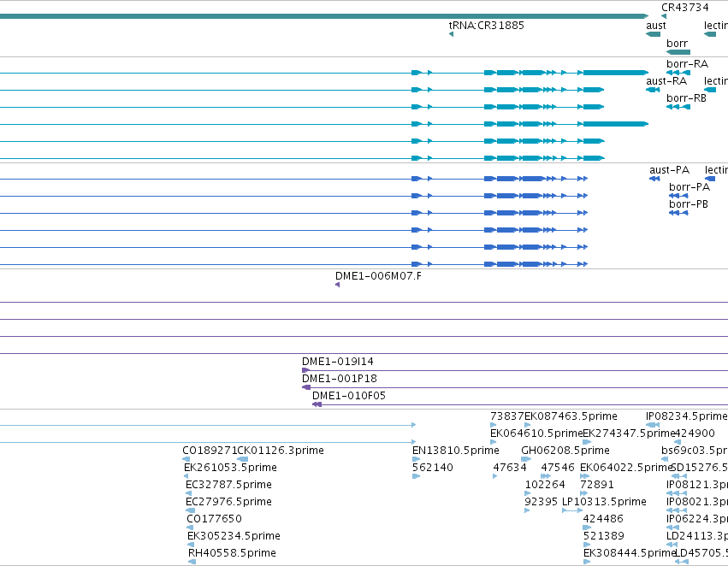Click the EK064022.5prime EST label
This screenshot has width=728, height=566.
click(x=626, y=468)
